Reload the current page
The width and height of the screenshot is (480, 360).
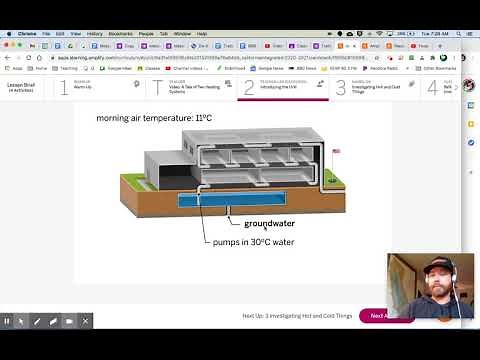(29, 58)
